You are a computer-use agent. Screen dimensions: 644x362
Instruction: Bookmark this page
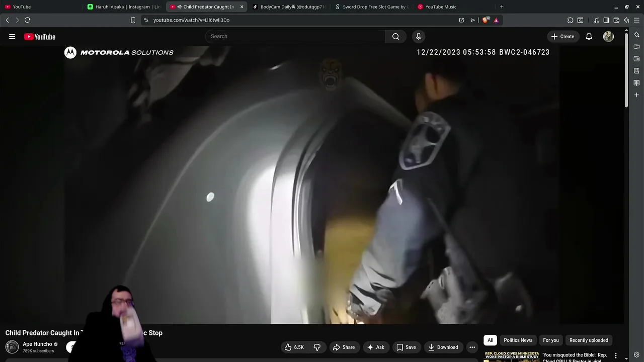click(133, 20)
